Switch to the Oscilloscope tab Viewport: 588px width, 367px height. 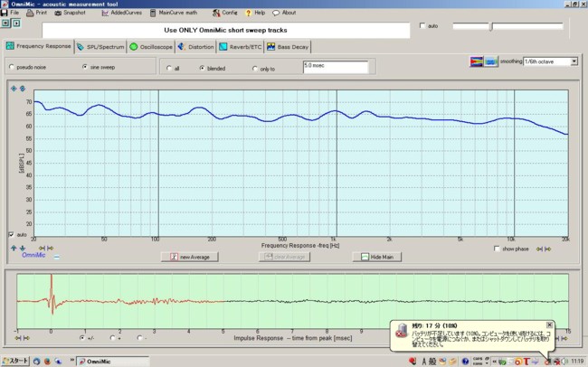tap(151, 47)
